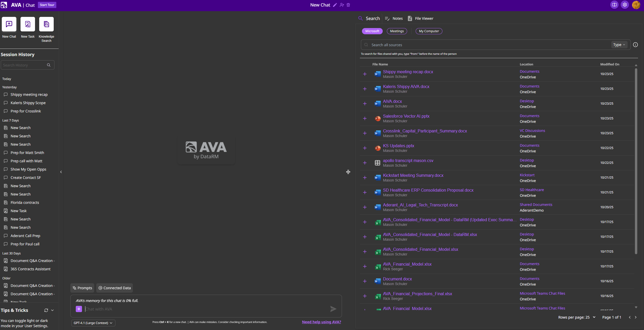Open the Type filter dropdown
This screenshot has width=644, height=330.
(x=619, y=45)
